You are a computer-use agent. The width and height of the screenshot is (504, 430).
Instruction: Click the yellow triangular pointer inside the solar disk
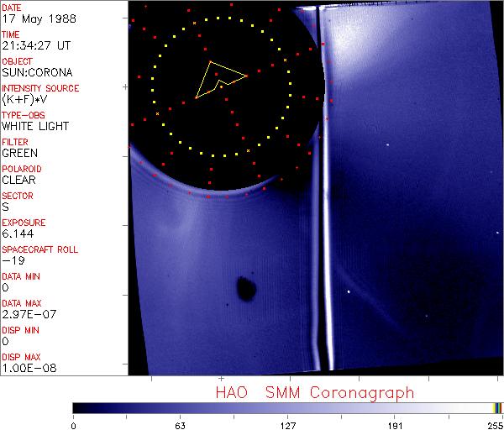pos(218,77)
